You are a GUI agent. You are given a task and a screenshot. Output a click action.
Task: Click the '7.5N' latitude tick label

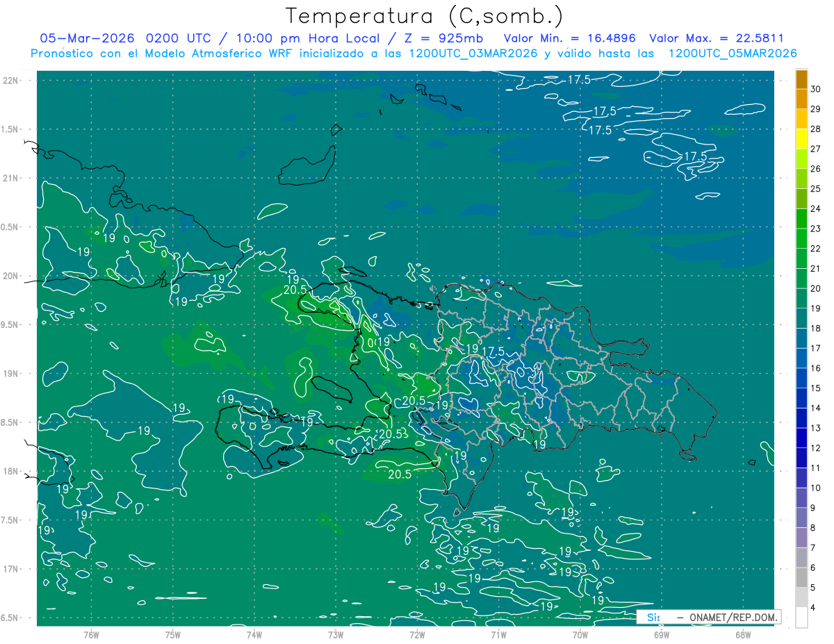10,520
